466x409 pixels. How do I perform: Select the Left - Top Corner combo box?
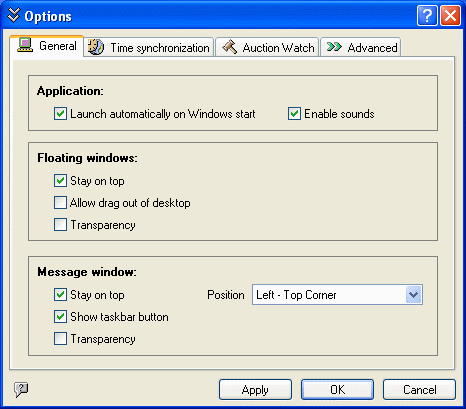tap(337, 295)
